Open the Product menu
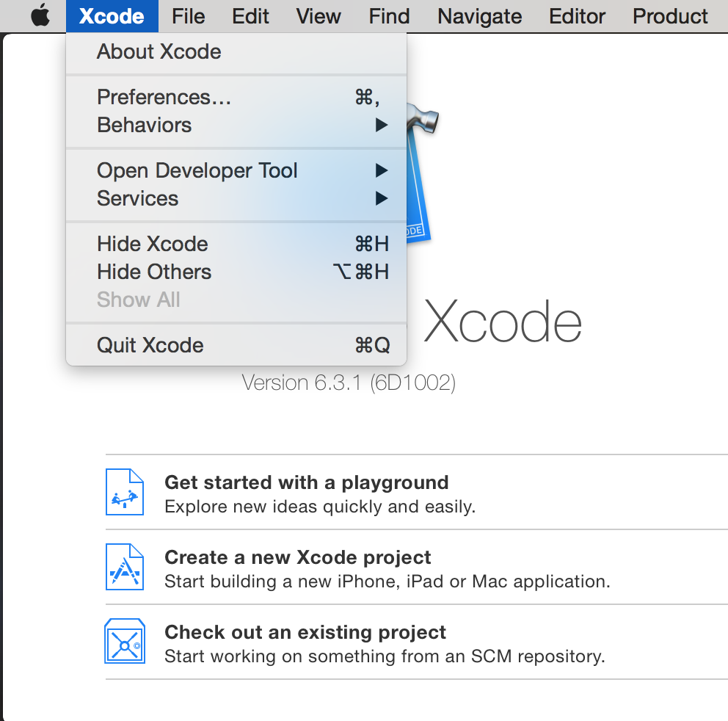Screen dimensions: 728x721 [670, 16]
